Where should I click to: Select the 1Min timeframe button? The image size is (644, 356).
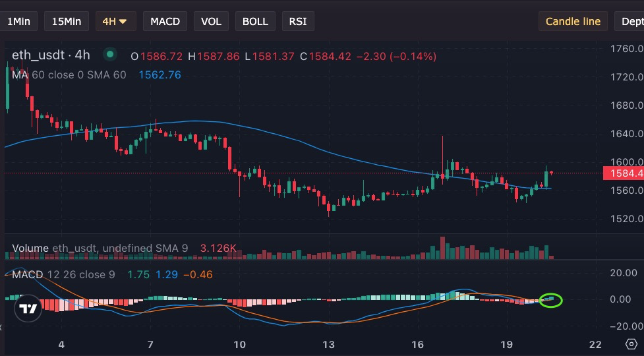pyautogui.click(x=18, y=21)
